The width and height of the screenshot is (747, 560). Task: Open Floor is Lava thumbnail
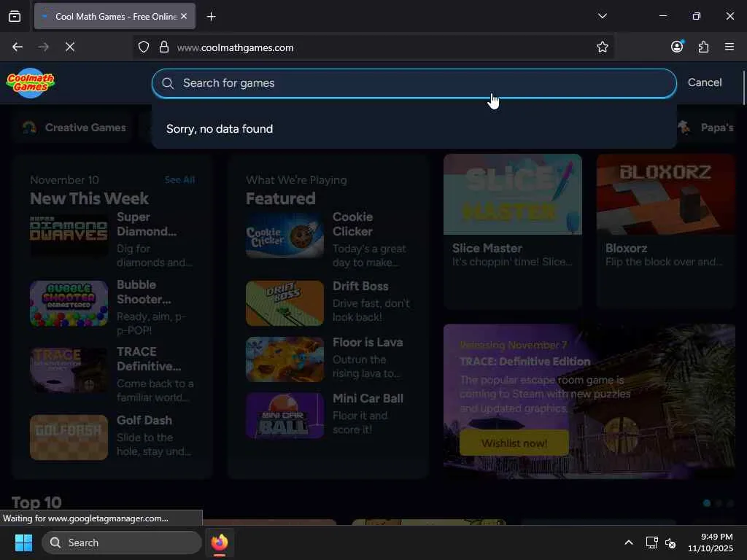click(285, 359)
